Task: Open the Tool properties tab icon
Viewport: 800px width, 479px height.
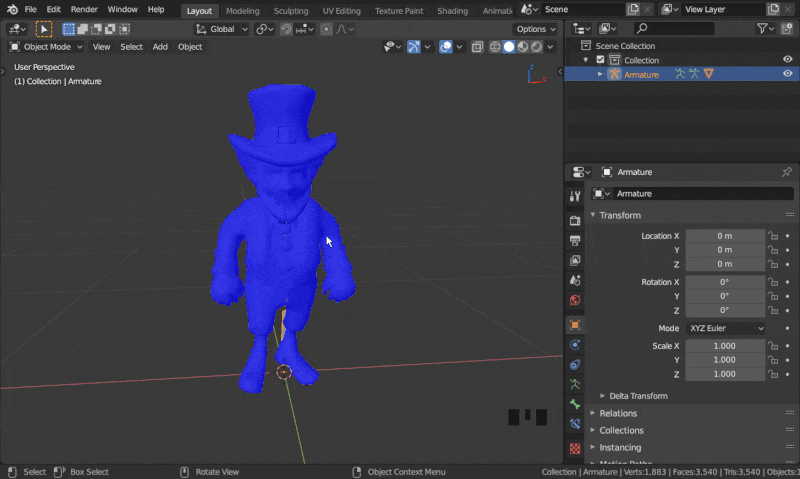Action: click(575, 196)
